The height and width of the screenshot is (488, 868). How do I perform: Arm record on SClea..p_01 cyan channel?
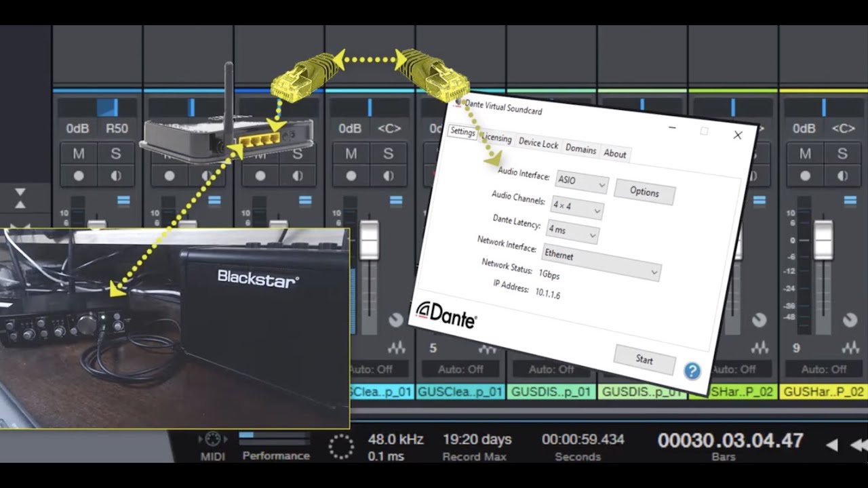(x=351, y=176)
